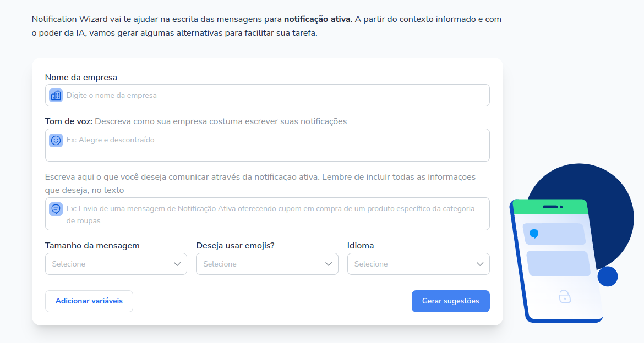
Task: Click the blue speech bubble on phone illustration
Action: (534, 234)
